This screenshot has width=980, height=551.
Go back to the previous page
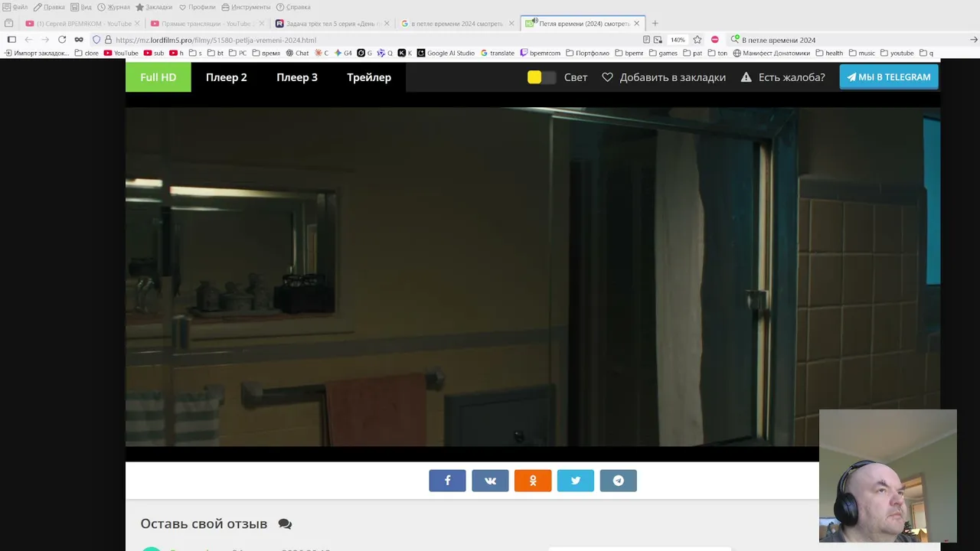[28, 40]
